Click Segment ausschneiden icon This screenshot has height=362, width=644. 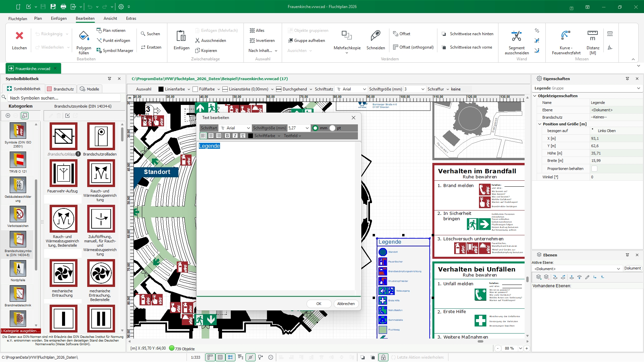click(516, 36)
